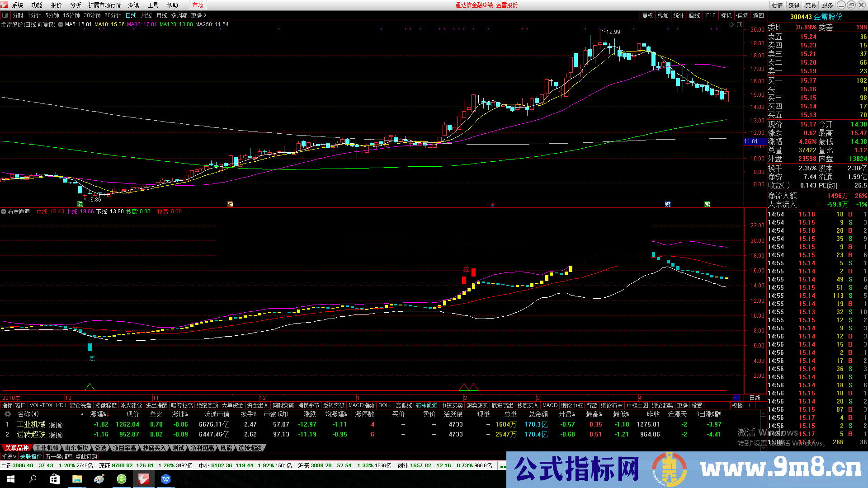This screenshot has height=488, width=868.
Task: Sort by clicking 涨幅% column header
Action: (x=99, y=414)
